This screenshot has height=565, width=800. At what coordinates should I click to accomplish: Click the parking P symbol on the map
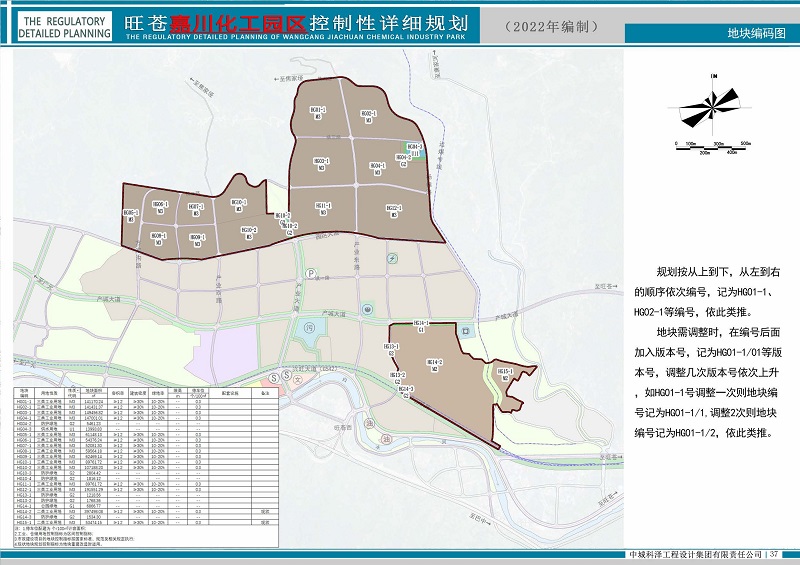point(310,273)
